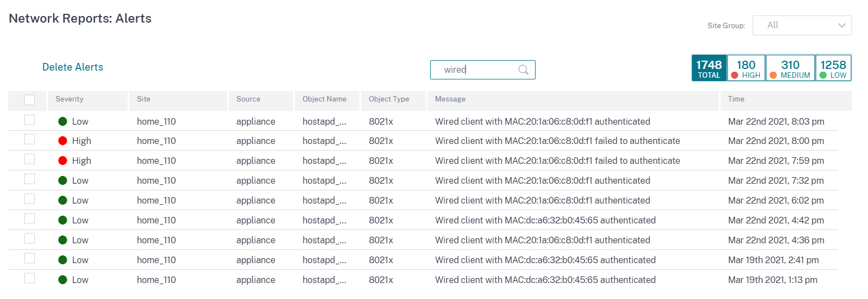Filter by 310 MEDIUM alerts
Image resolution: width=868 pixels, height=299 pixels.
pos(790,68)
